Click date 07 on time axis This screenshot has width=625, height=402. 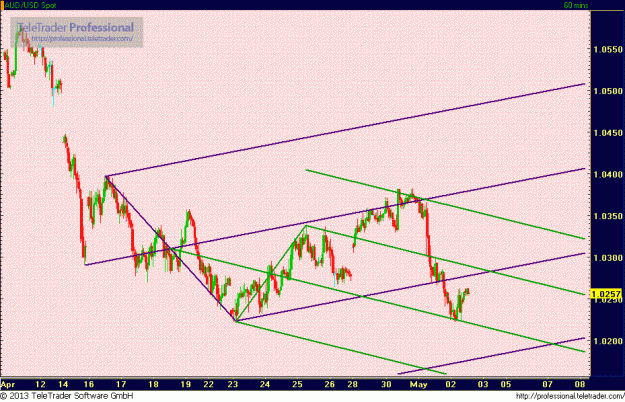548,384
